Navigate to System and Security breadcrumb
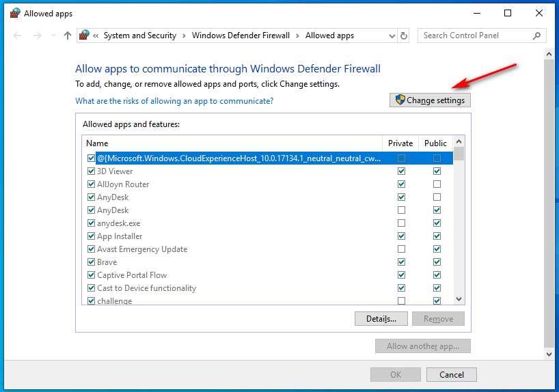This screenshot has height=392, width=559. (139, 36)
